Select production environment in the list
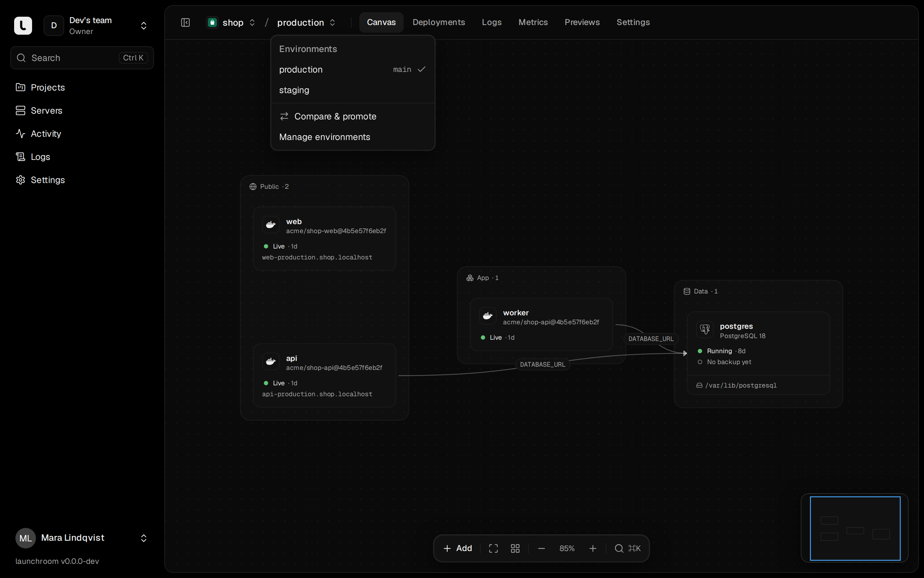The height and width of the screenshot is (578, 924). [352, 70]
